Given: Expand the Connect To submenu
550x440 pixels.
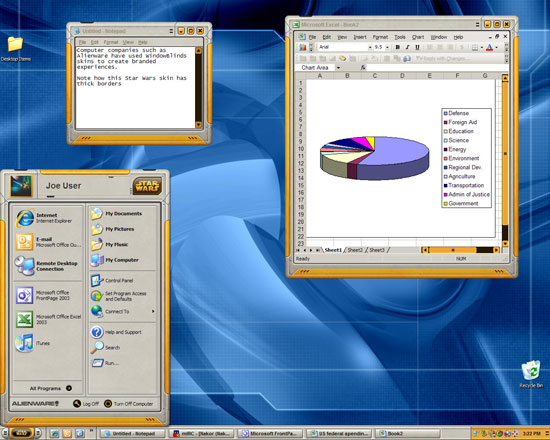Looking at the screenshot, I should [123, 311].
